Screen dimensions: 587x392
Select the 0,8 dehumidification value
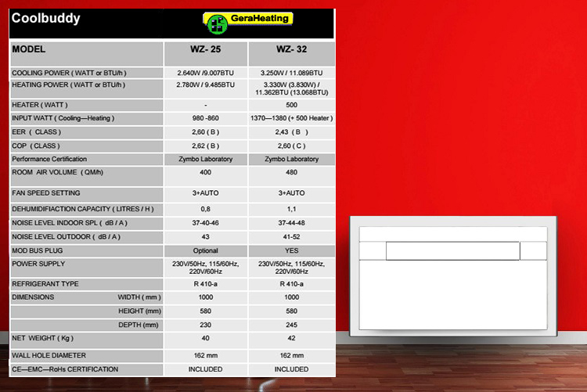coord(206,209)
